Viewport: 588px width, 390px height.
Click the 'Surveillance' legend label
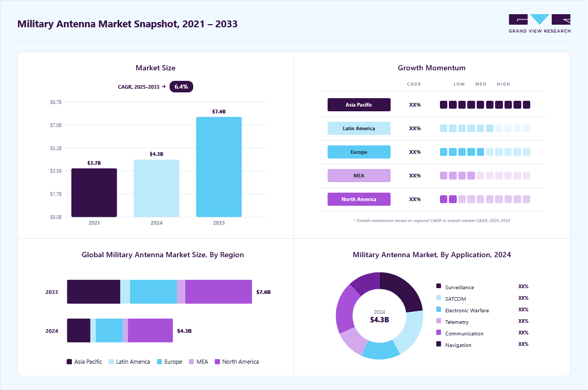[459, 287]
